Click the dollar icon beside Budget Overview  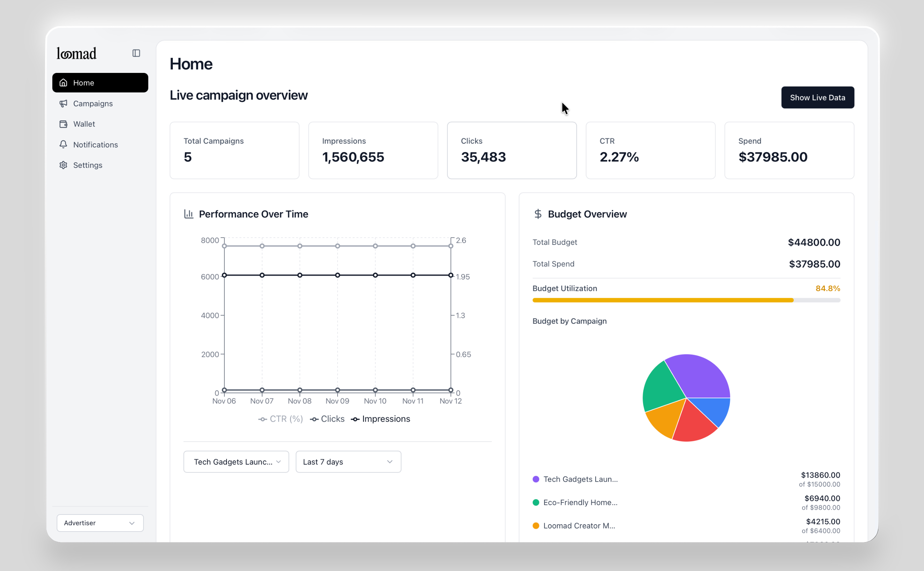pyautogui.click(x=538, y=214)
